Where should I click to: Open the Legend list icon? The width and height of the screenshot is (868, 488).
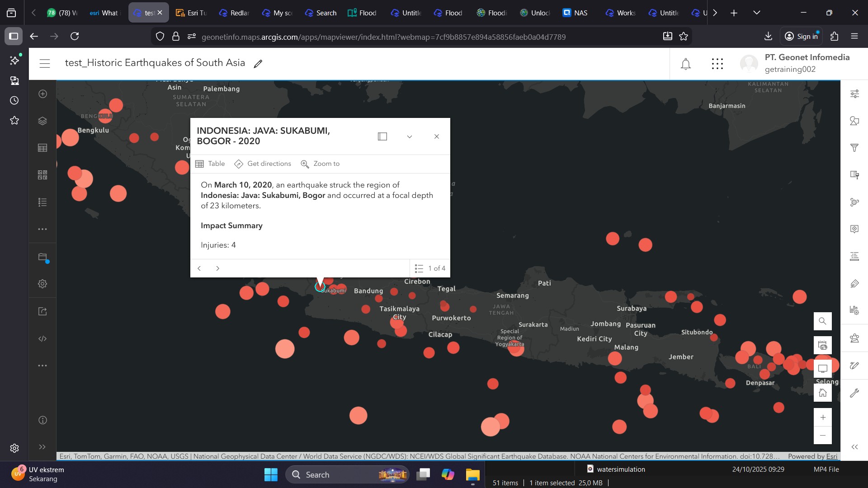click(42, 202)
